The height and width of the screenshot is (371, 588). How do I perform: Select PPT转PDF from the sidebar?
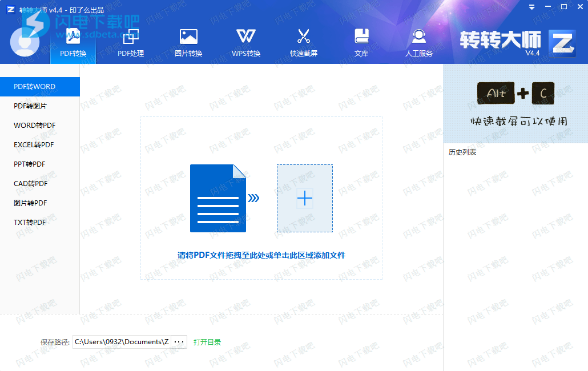click(x=30, y=164)
